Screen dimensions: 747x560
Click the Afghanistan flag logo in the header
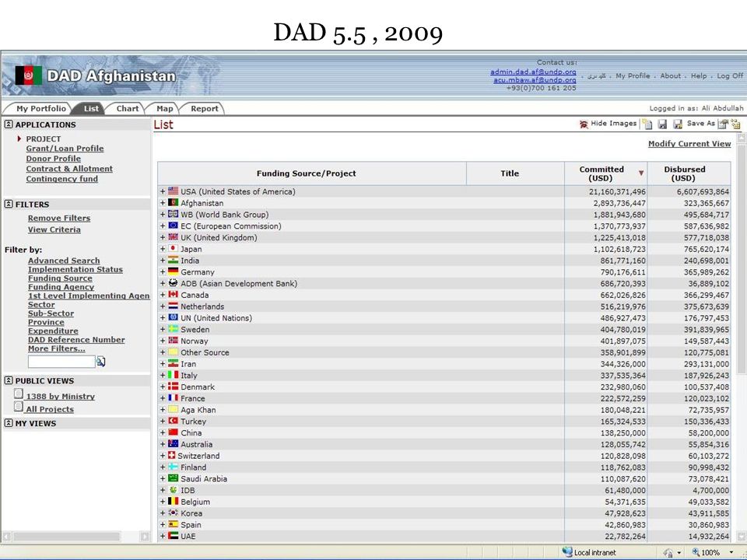[x=28, y=75]
